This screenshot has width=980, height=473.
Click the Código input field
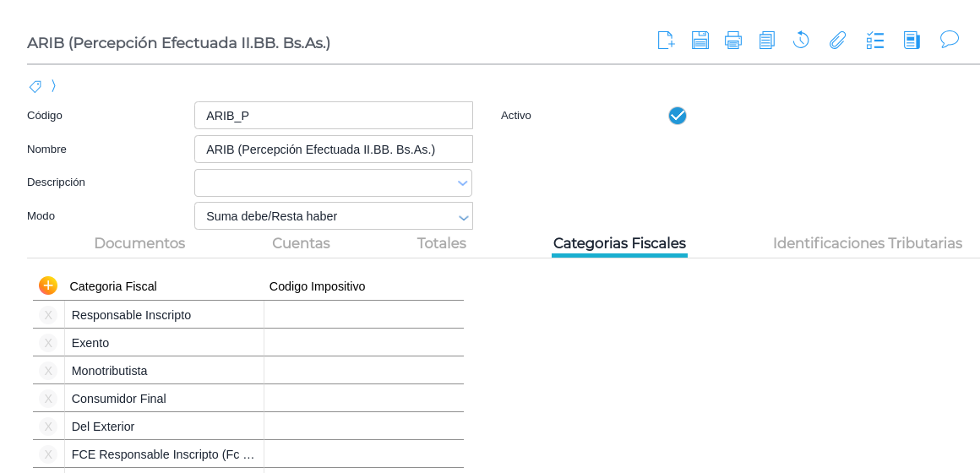tap(334, 116)
